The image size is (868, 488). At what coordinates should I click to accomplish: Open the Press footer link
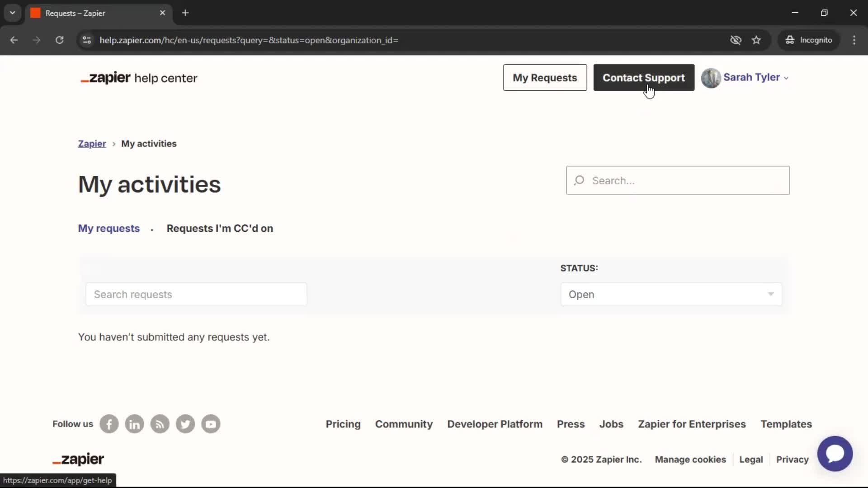point(571,424)
